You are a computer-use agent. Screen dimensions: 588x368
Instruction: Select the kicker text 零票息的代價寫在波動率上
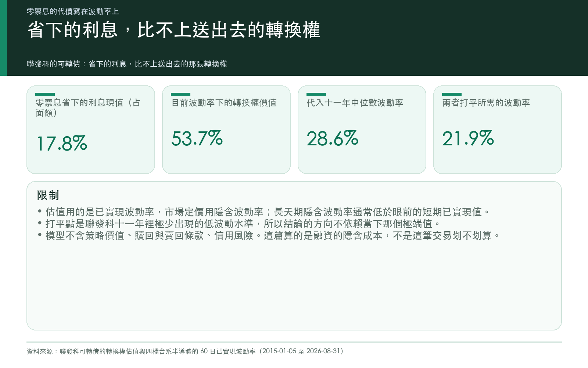pos(73,11)
